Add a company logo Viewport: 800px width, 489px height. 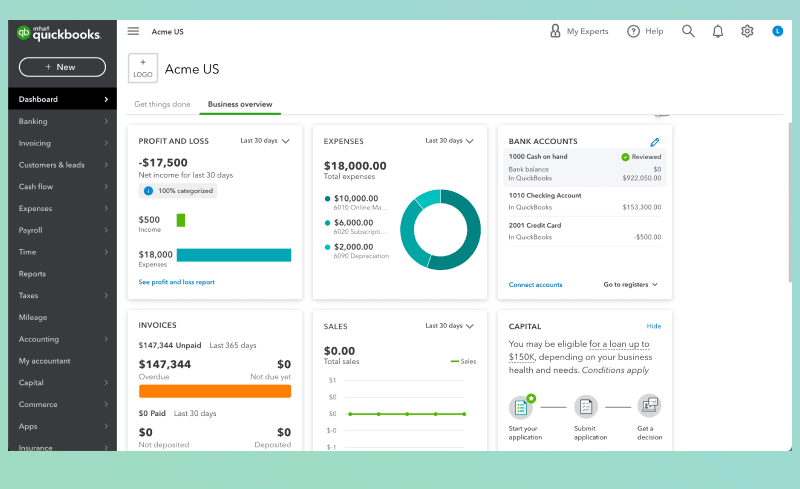pos(143,68)
